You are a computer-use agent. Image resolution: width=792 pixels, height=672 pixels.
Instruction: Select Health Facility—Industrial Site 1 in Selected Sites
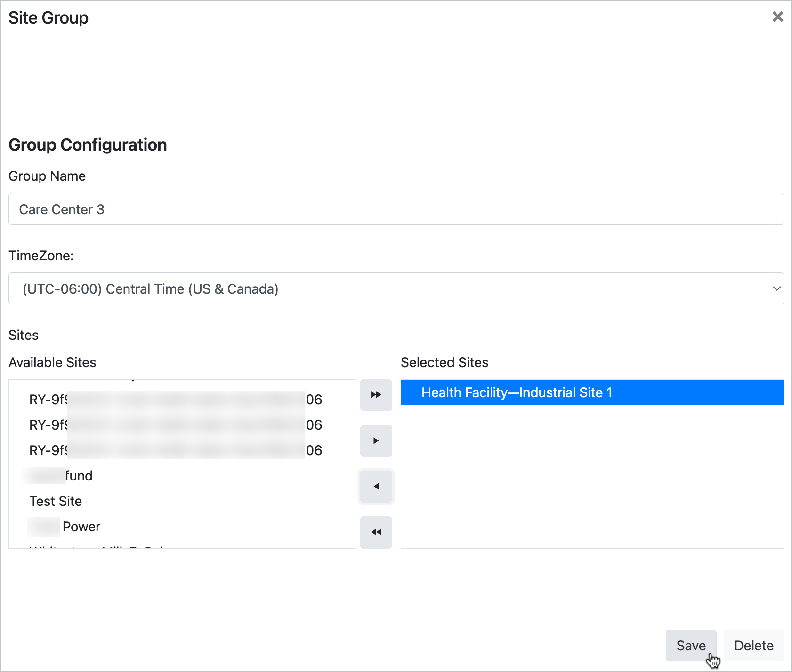point(517,392)
